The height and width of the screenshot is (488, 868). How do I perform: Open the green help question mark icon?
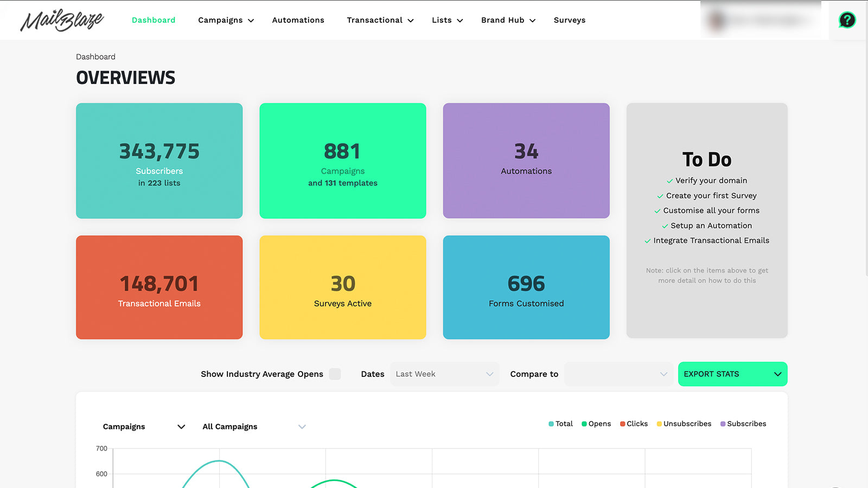pyautogui.click(x=847, y=20)
